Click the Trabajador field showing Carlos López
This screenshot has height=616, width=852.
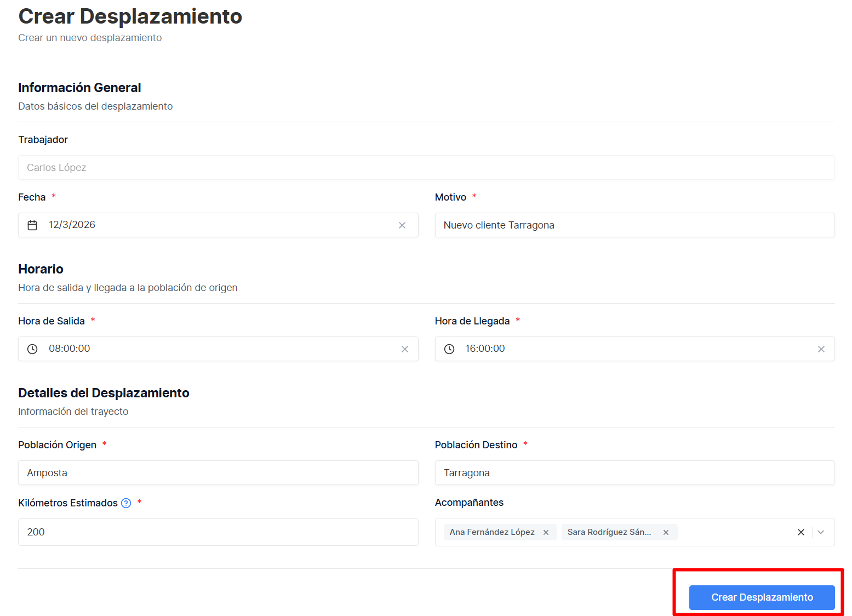tap(426, 168)
